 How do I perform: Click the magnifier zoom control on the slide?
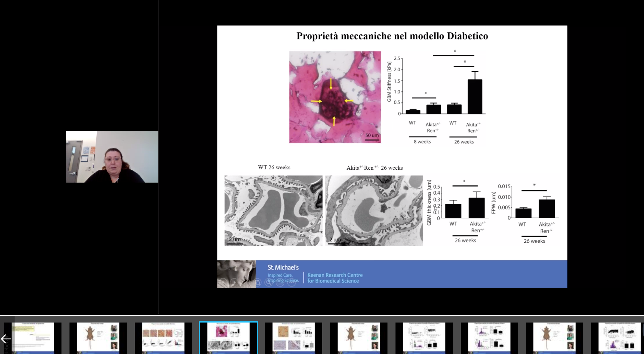(269, 282)
